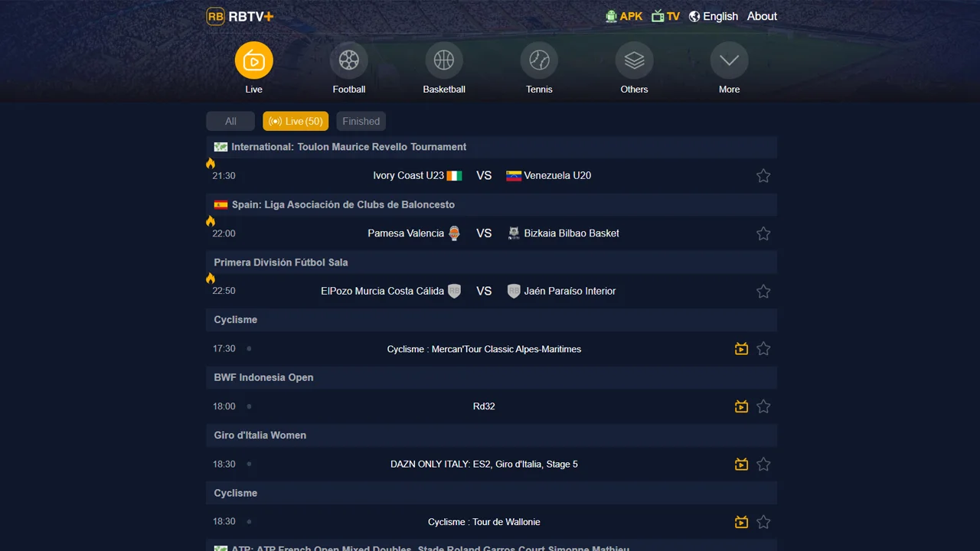980x551 pixels.
Task: Open the Live sports category icon
Action: [253, 60]
